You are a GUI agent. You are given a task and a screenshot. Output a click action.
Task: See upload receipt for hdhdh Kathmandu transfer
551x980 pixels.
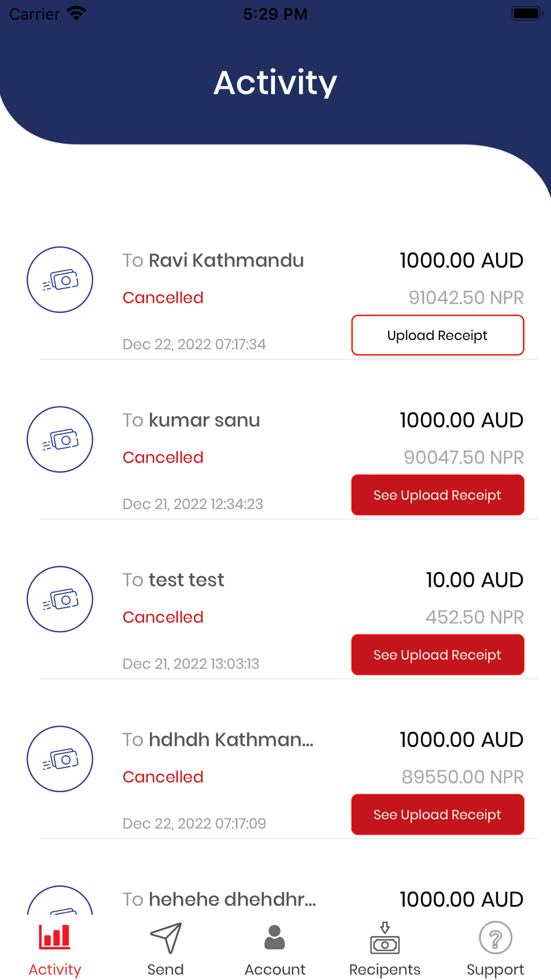437,815
